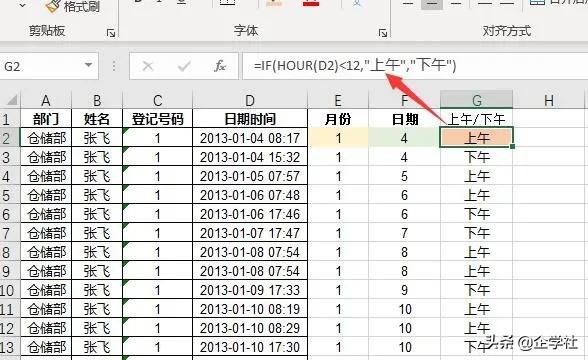
Task: Open the 字体 font settings dialog launcher
Action: pos(382,33)
